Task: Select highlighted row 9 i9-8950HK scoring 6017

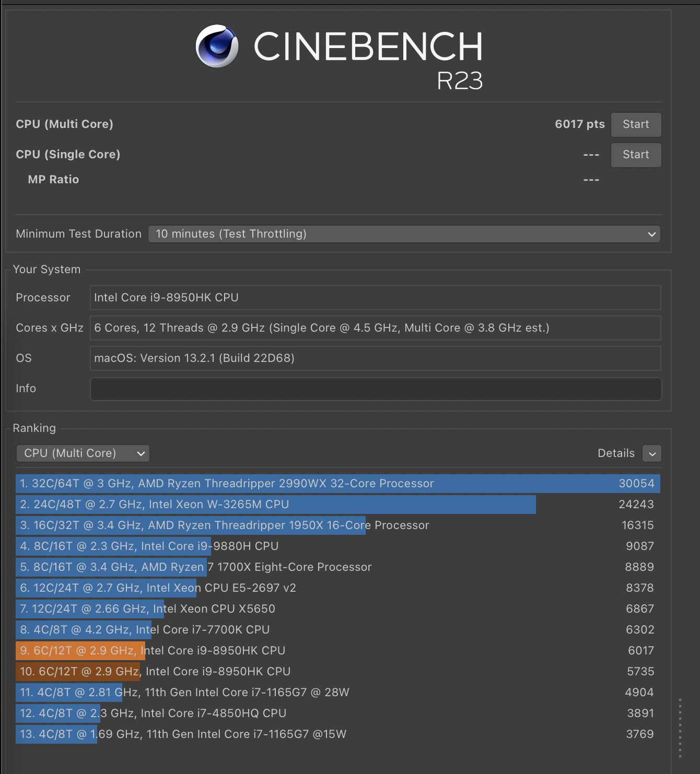Action: pos(338,651)
